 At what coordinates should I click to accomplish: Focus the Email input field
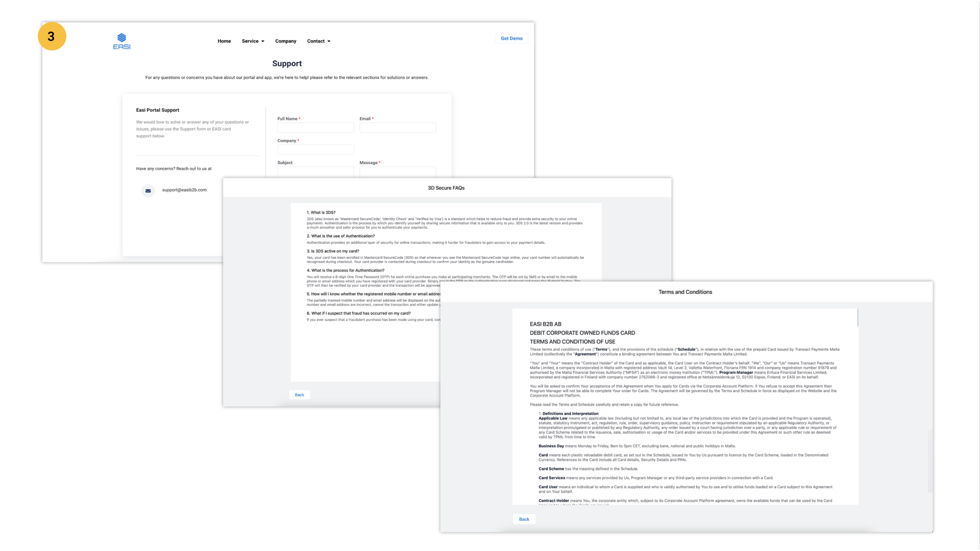[x=398, y=128]
